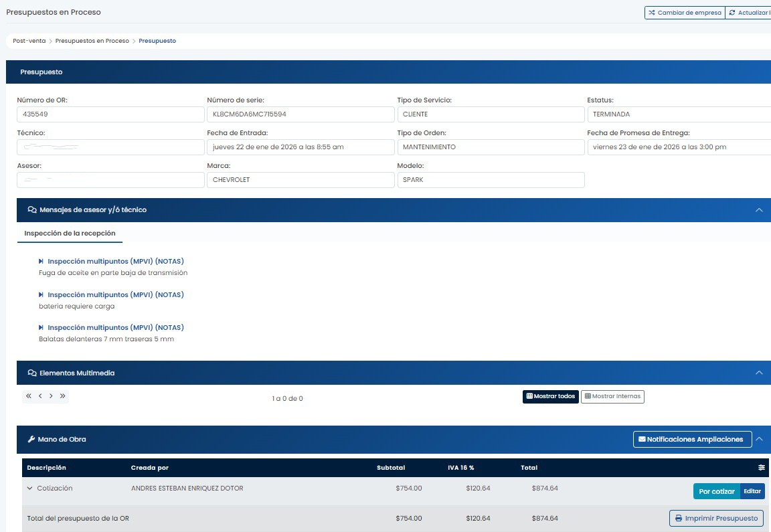Collapse the Mano de Obra section
This screenshot has width=771, height=532.
759,440
